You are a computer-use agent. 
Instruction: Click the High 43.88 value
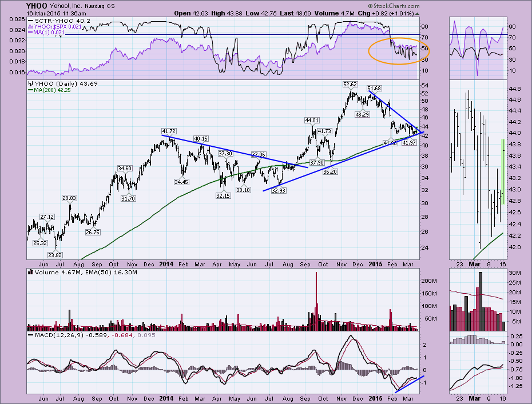227,13
